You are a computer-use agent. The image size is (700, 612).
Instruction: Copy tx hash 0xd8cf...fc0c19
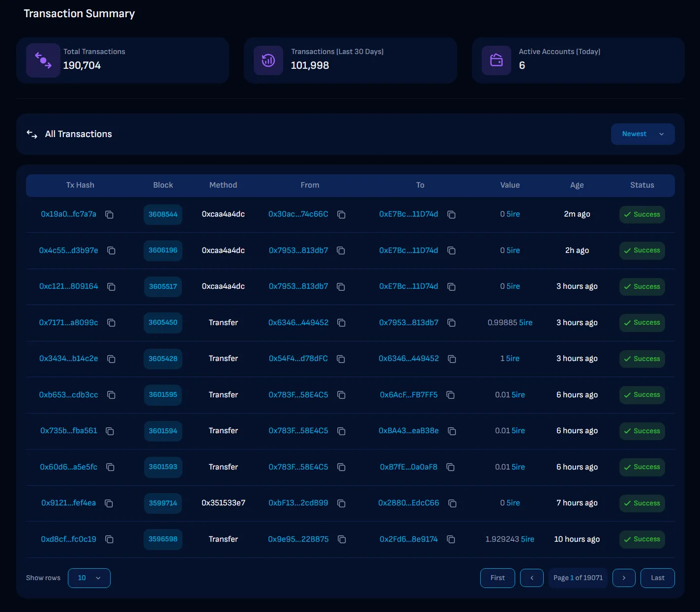pos(110,539)
